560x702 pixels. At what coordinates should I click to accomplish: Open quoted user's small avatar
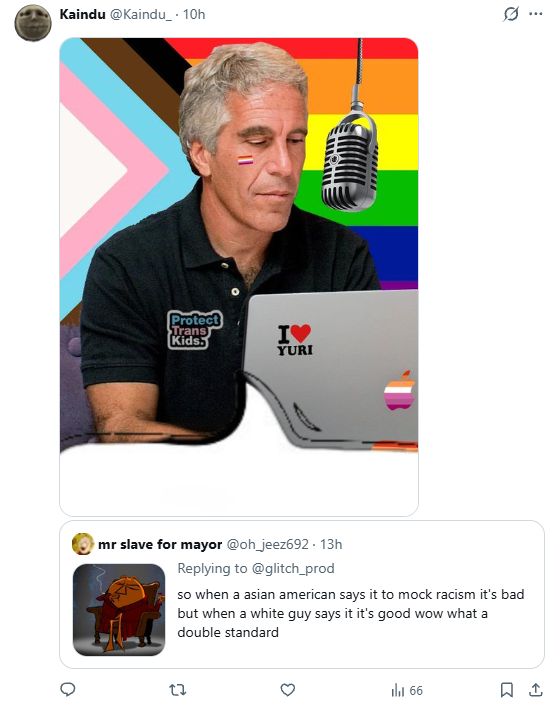[83, 544]
